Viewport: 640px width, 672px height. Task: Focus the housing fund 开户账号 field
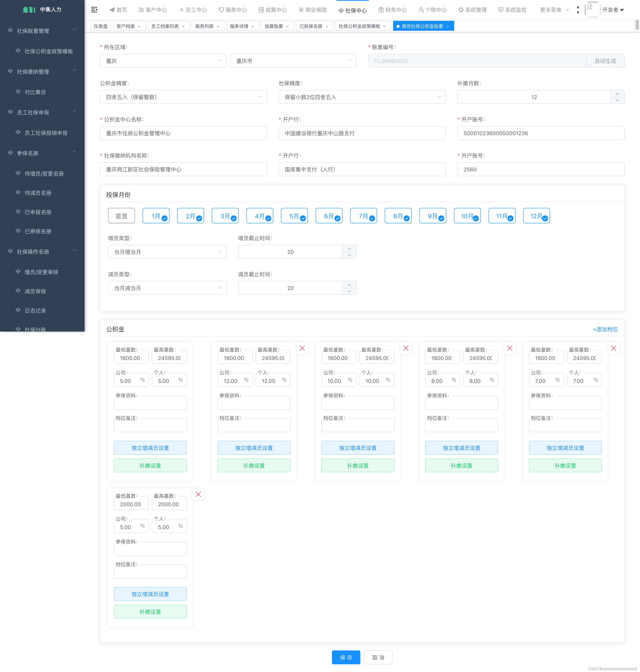[541, 133]
